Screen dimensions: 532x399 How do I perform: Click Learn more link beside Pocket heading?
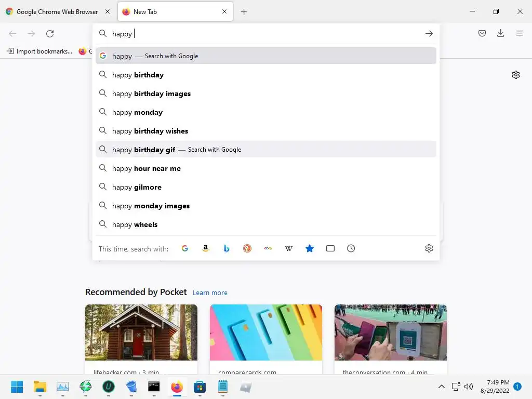pos(210,292)
